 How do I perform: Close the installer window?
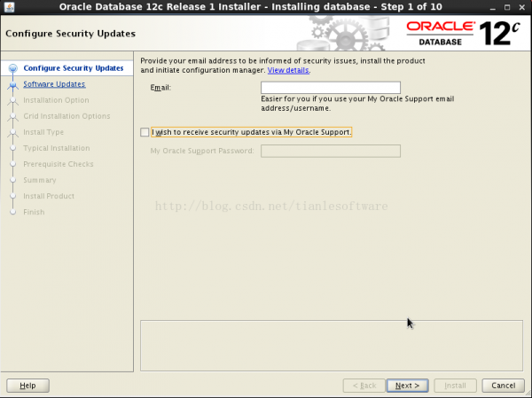tap(522, 7)
